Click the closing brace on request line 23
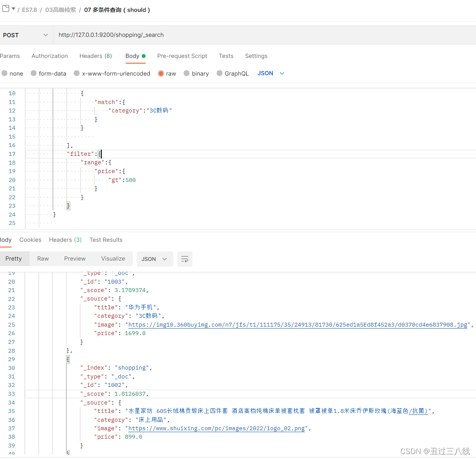476x459 pixels. (x=68, y=206)
